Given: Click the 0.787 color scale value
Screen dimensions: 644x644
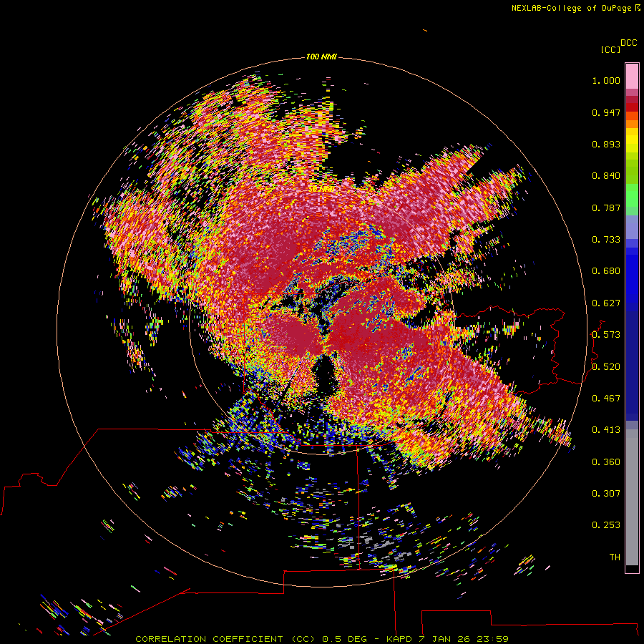Looking at the screenshot, I should [x=606, y=208].
